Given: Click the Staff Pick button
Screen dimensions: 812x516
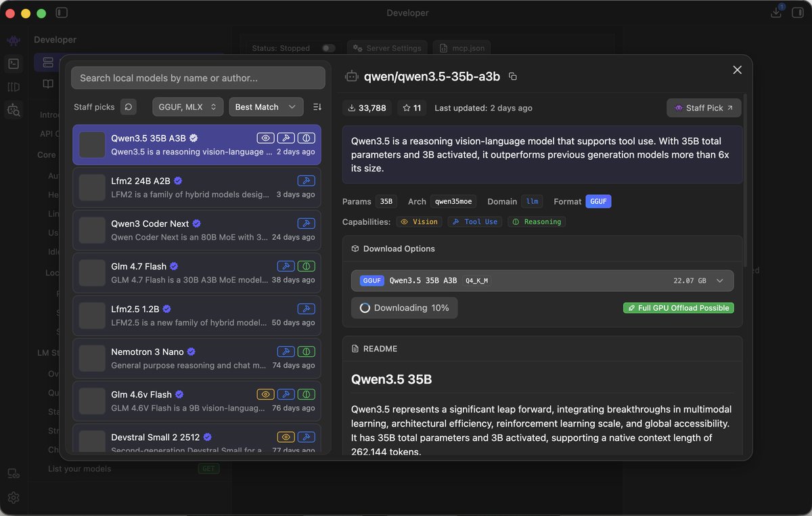Looking at the screenshot, I should coord(704,108).
